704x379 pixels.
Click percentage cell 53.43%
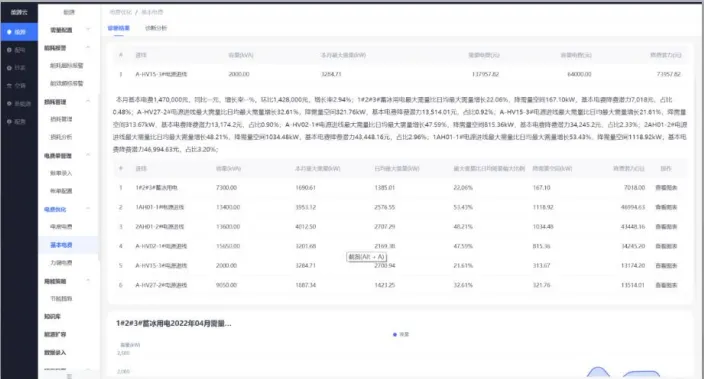click(463, 207)
